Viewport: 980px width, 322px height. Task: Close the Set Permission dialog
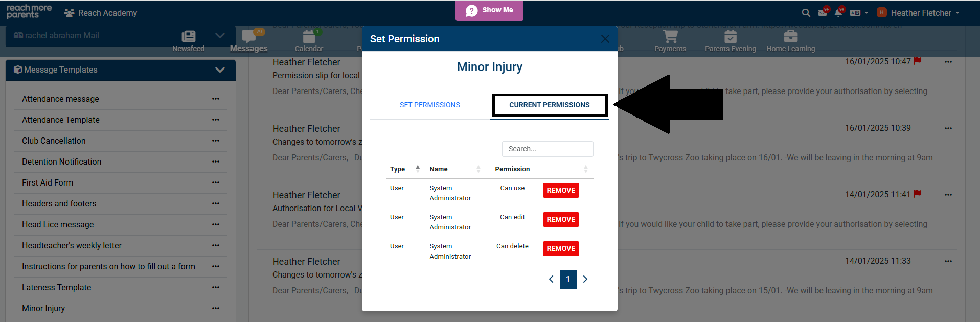click(605, 39)
